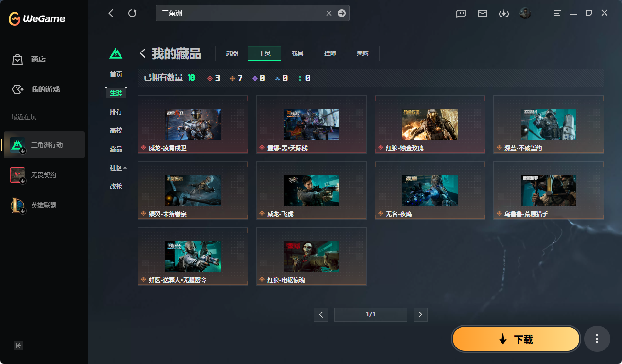Select 无畏契约 in recent games
This screenshot has width=622, height=364.
44,175
